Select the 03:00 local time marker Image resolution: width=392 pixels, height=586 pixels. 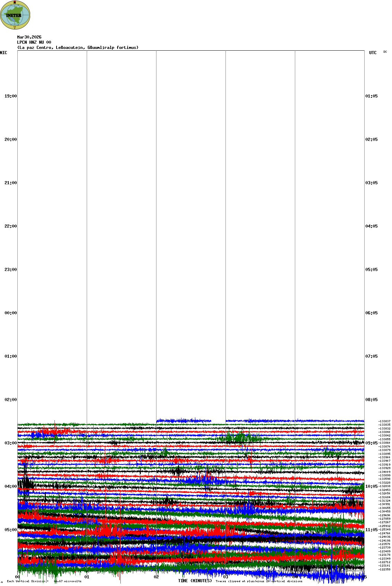pos(10,443)
